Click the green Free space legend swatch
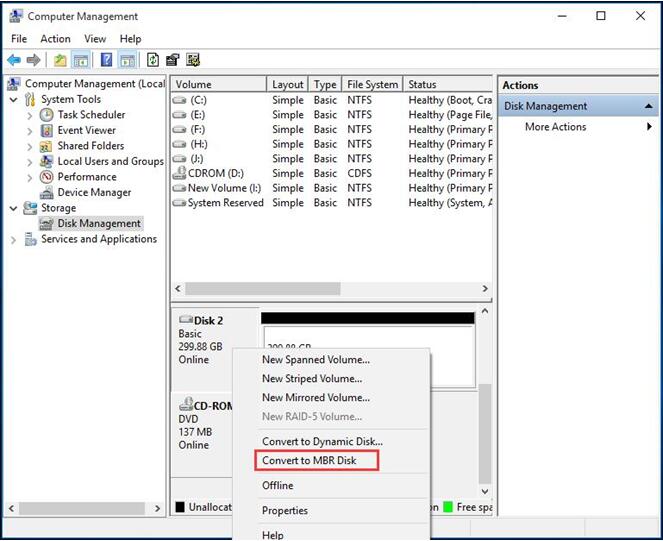The height and width of the screenshot is (541, 663). pos(448,507)
